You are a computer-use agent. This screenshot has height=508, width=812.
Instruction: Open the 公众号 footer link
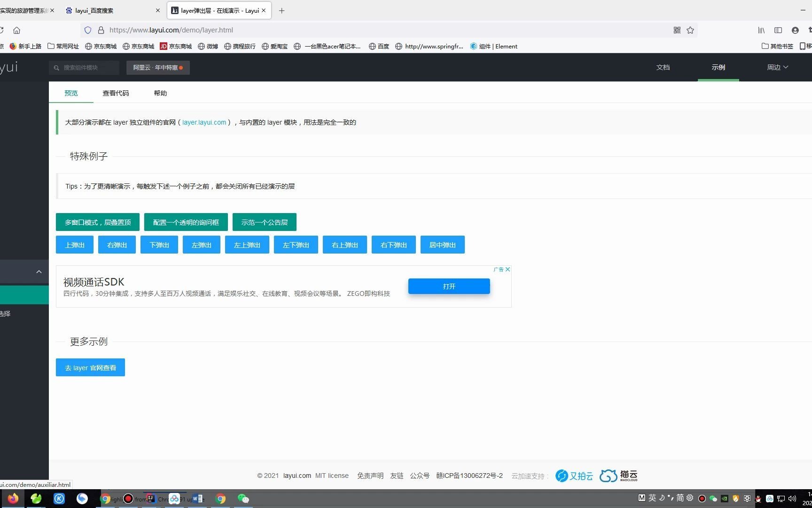click(x=420, y=476)
